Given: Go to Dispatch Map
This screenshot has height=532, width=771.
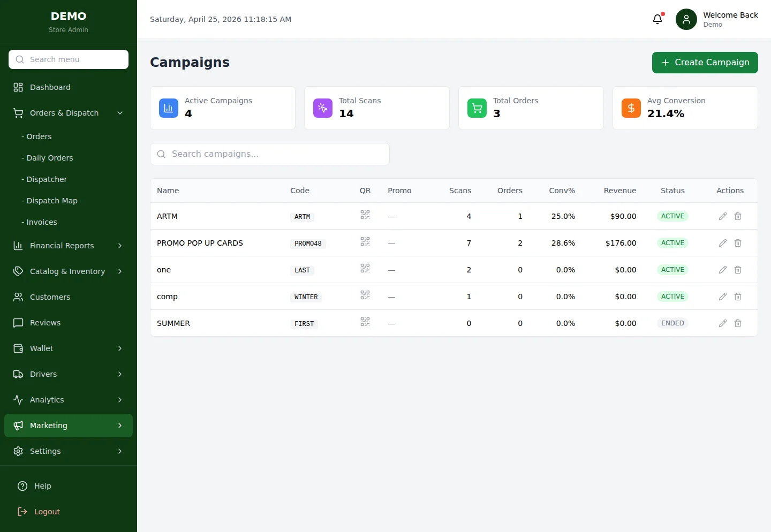Looking at the screenshot, I should pos(51,201).
